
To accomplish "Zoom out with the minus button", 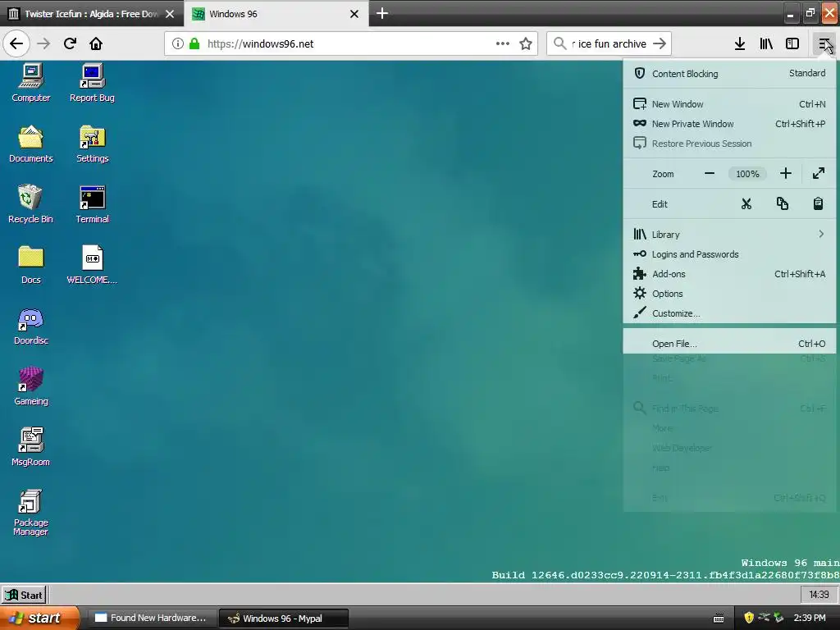I will click(710, 173).
